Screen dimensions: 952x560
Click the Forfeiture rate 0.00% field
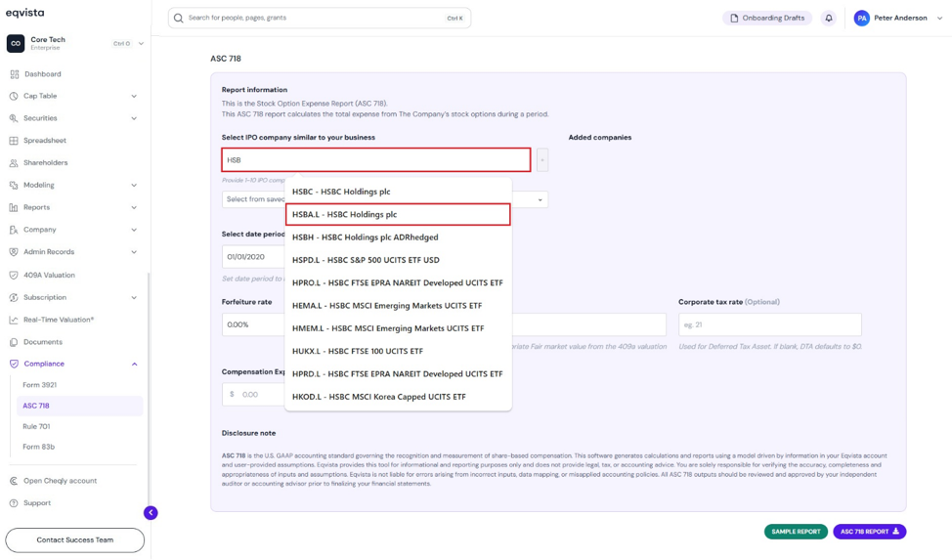[x=253, y=324]
